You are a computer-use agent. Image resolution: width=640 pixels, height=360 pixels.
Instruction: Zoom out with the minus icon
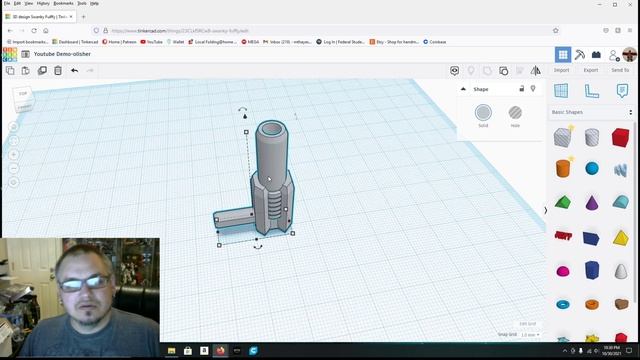click(x=13, y=169)
